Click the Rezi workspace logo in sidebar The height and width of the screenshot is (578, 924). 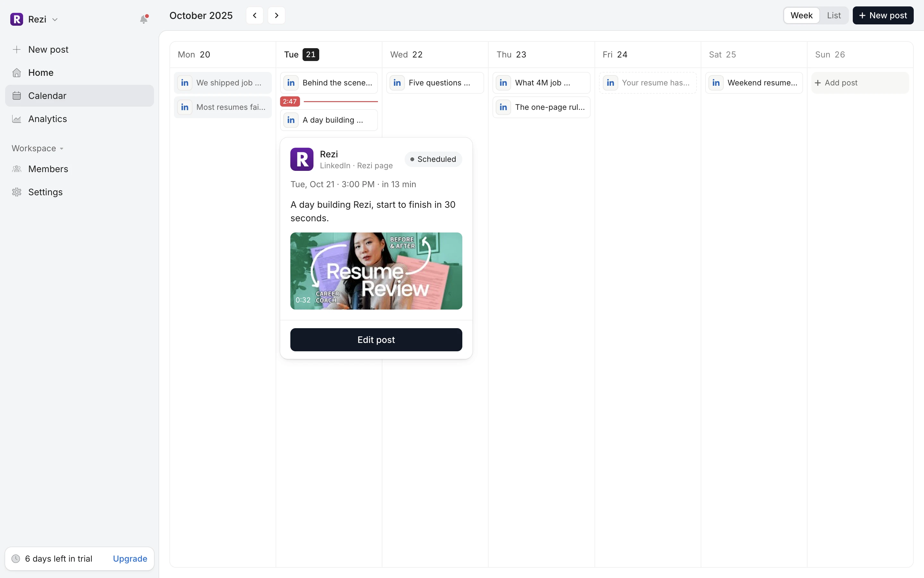(x=16, y=19)
